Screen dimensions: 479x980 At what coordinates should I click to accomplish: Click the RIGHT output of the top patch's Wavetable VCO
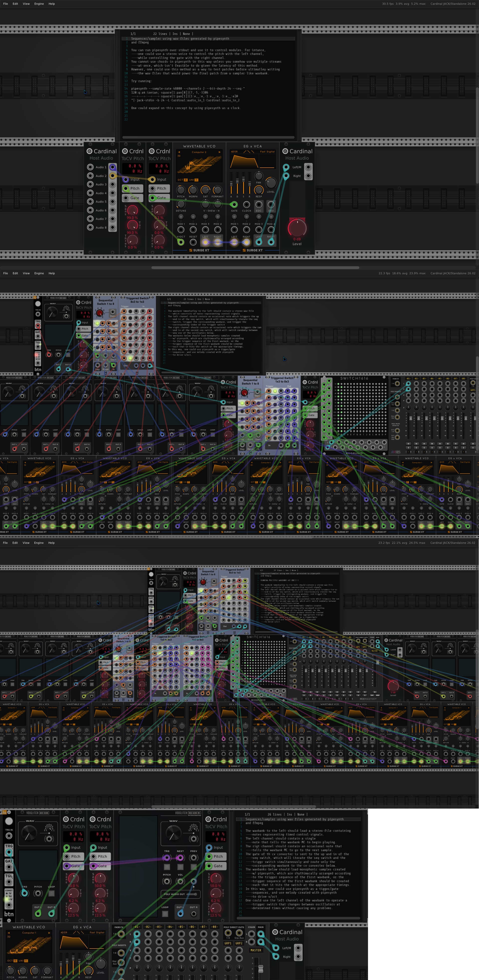(218, 242)
